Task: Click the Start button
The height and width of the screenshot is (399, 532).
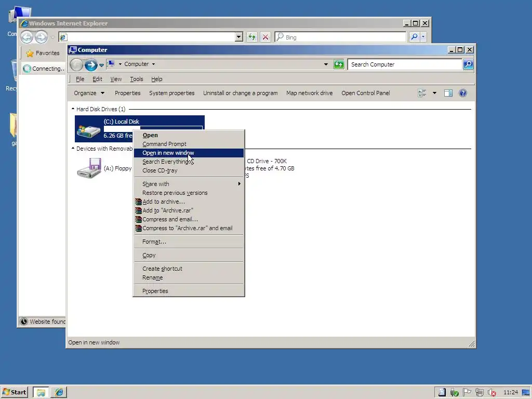Action: [x=14, y=392]
